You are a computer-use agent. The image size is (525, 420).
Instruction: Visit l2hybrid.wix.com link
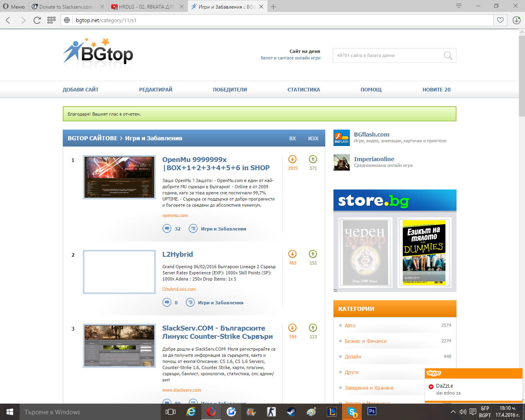(179, 289)
